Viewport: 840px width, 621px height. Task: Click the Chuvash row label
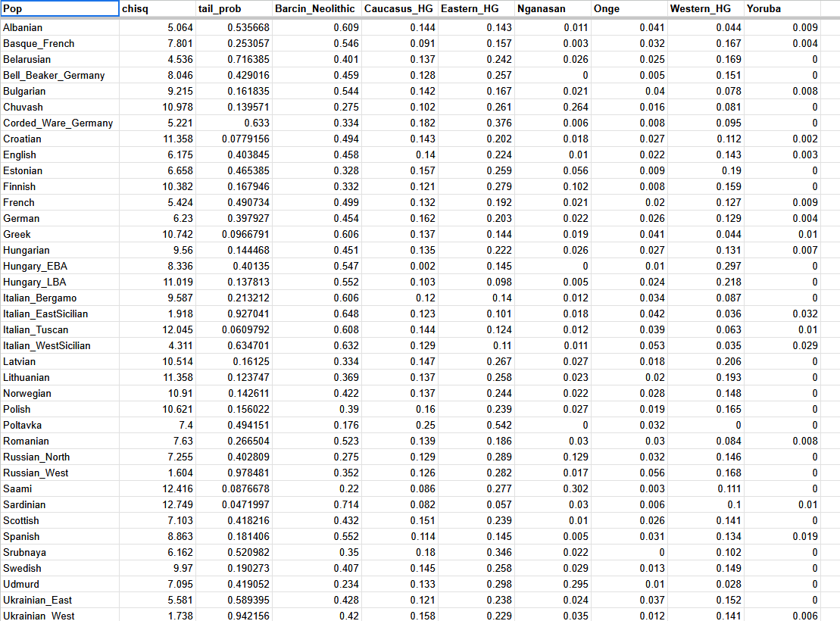pyautogui.click(x=23, y=108)
